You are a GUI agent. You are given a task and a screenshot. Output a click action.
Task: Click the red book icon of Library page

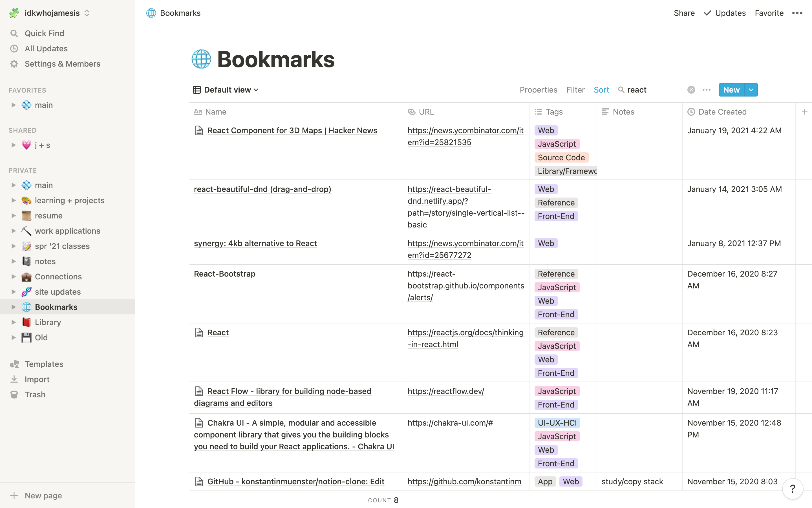[27, 322]
